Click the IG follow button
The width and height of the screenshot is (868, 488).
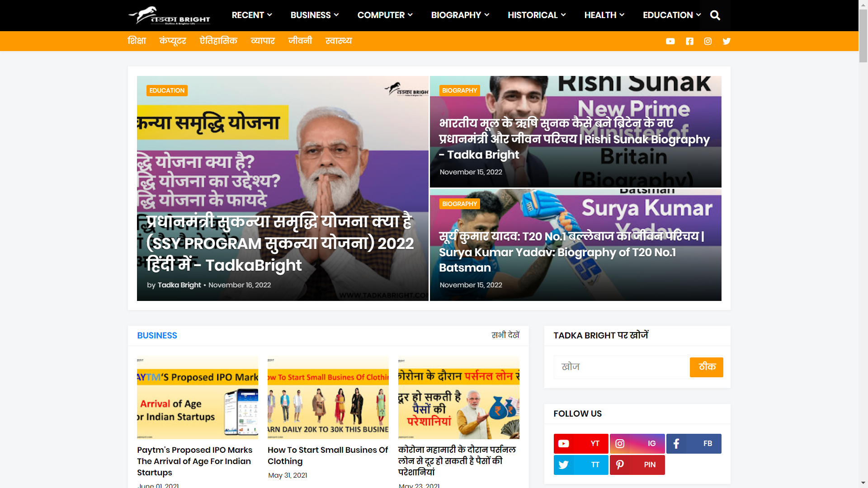(637, 443)
